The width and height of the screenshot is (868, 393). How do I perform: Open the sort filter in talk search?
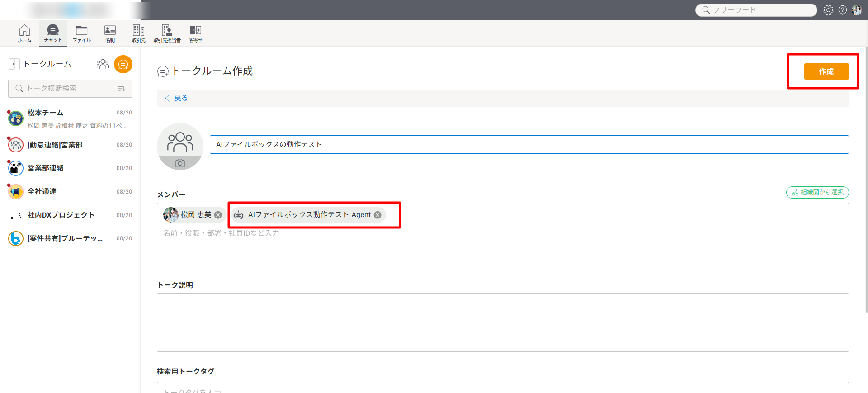click(x=121, y=89)
